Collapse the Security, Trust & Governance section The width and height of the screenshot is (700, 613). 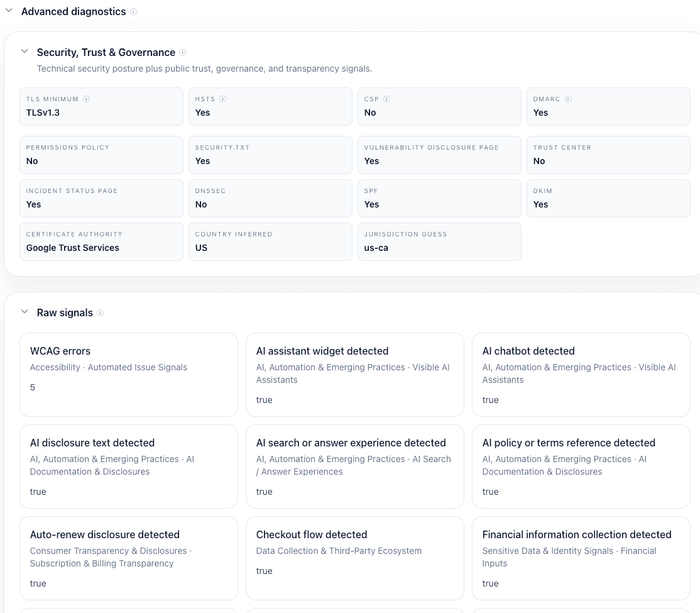tap(25, 51)
